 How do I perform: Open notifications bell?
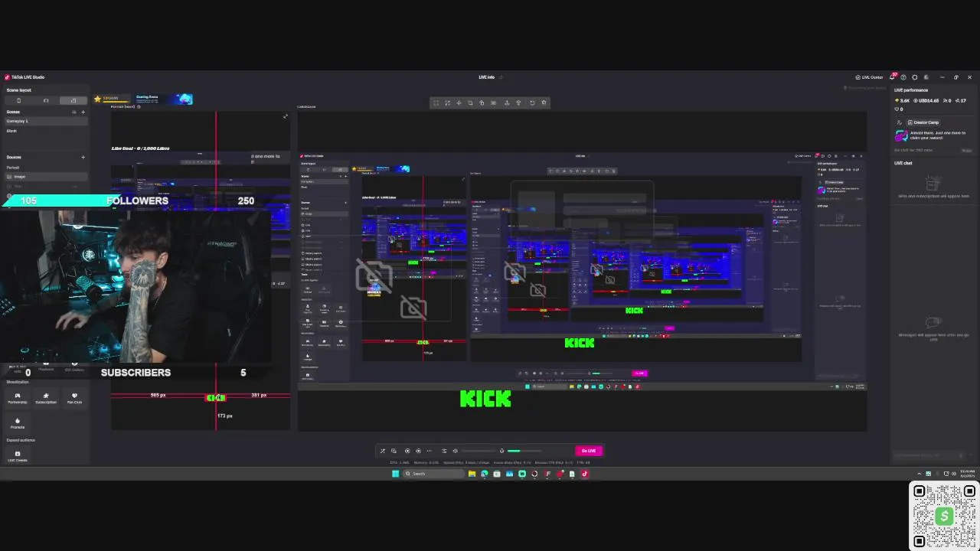pos(892,77)
